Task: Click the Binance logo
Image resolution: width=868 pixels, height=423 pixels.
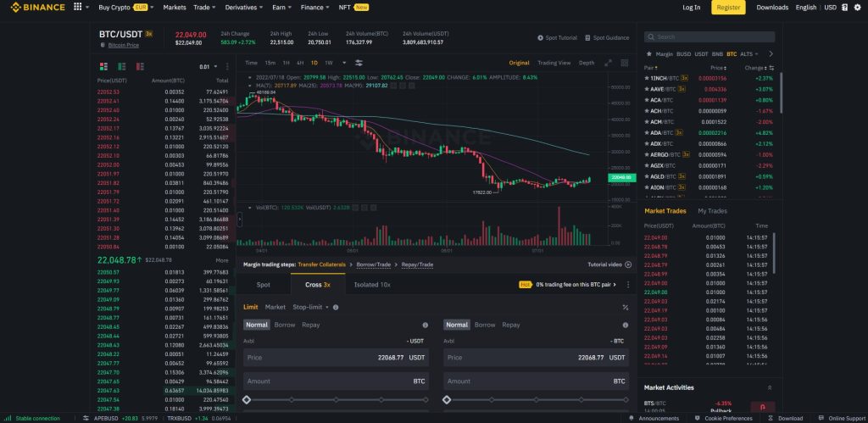Action: point(37,7)
